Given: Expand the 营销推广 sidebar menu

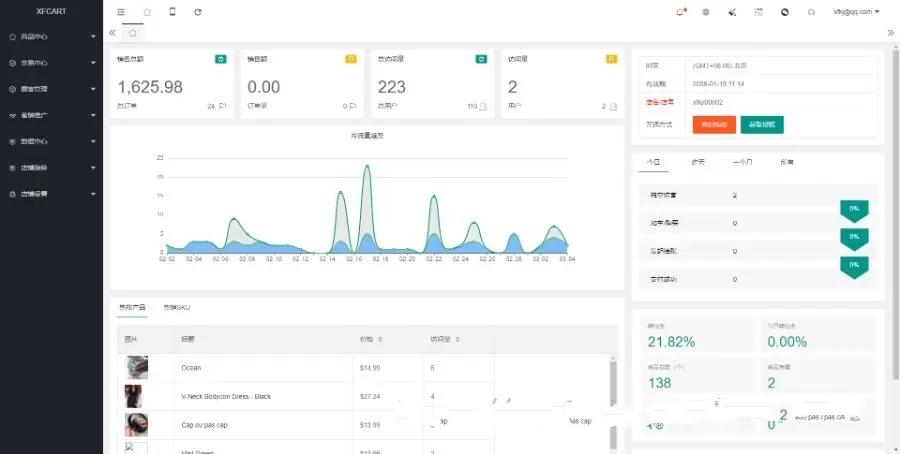Looking at the screenshot, I should click(x=52, y=115).
